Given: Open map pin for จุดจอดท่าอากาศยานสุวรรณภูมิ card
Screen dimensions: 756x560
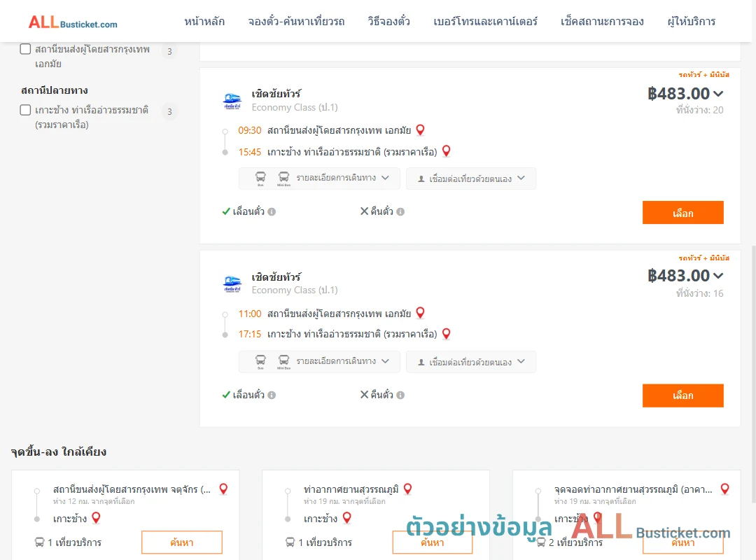Looking at the screenshot, I should pyautogui.click(x=724, y=489).
